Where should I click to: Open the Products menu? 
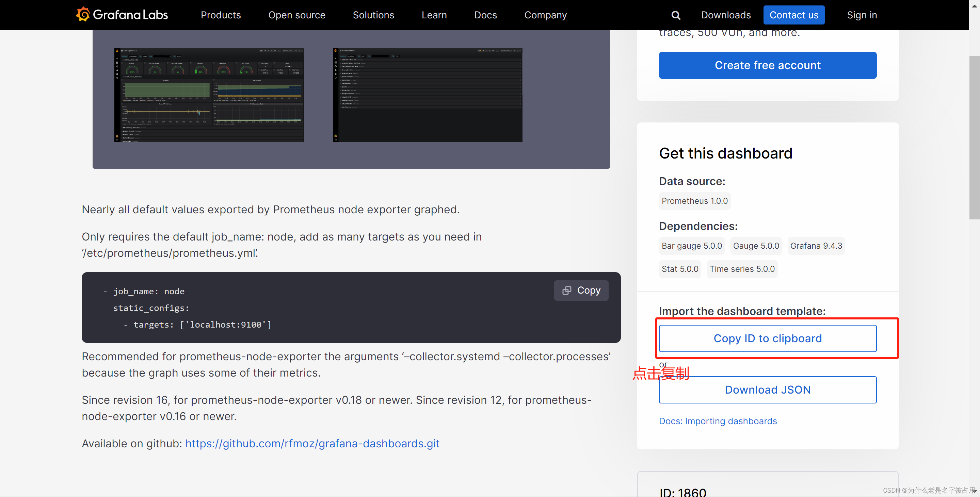tap(221, 15)
